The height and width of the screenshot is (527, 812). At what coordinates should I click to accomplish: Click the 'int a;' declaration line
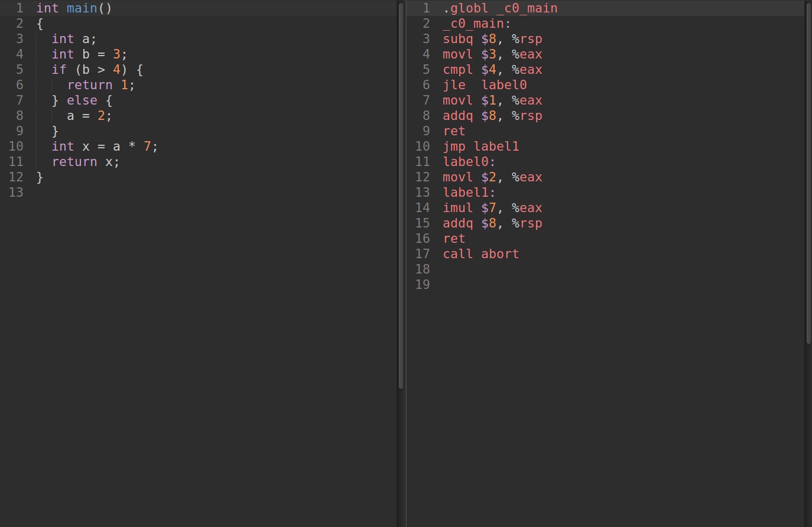pyautogui.click(x=74, y=39)
